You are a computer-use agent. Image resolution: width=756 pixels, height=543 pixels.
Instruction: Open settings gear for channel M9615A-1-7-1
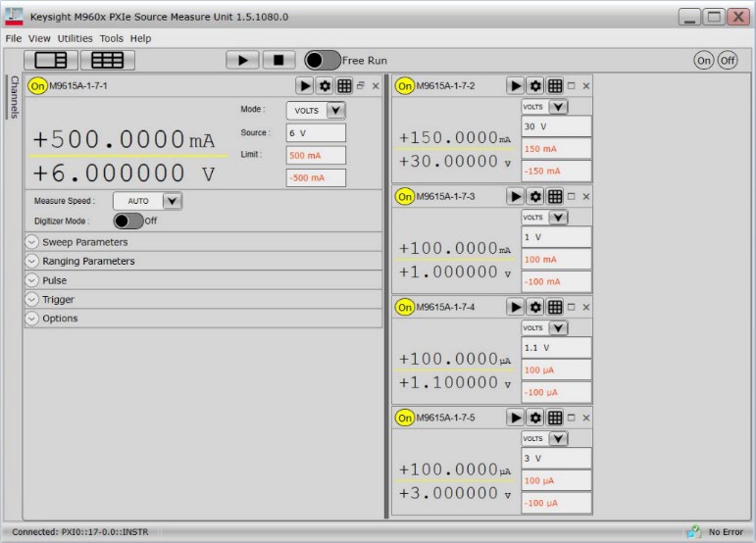tap(325, 86)
